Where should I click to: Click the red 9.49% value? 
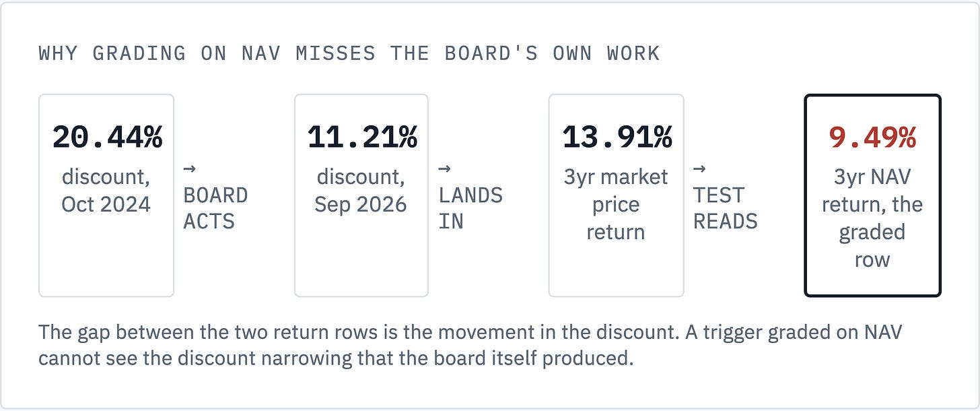pyautogui.click(x=872, y=138)
